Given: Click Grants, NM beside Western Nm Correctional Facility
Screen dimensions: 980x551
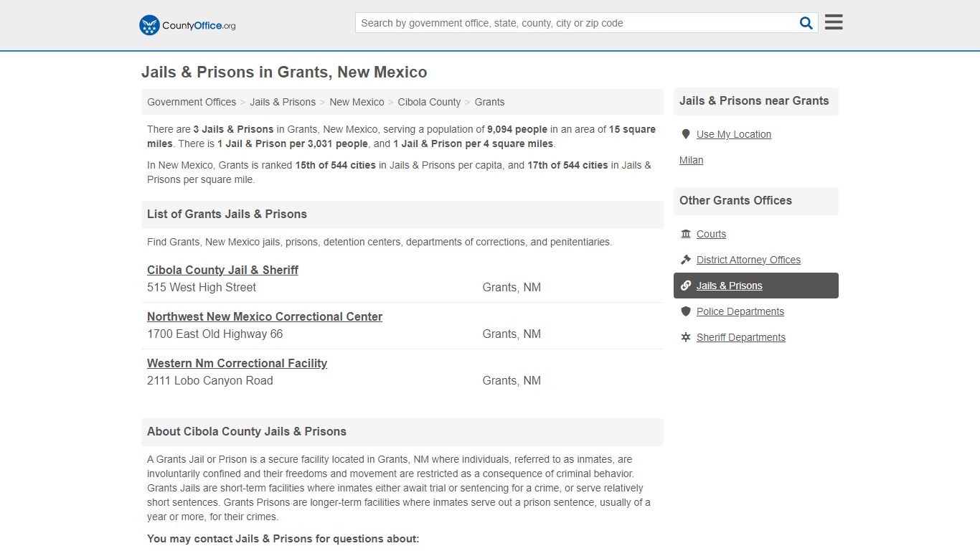Looking at the screenshot, I should pyautogui.click(x=512, y=380).
